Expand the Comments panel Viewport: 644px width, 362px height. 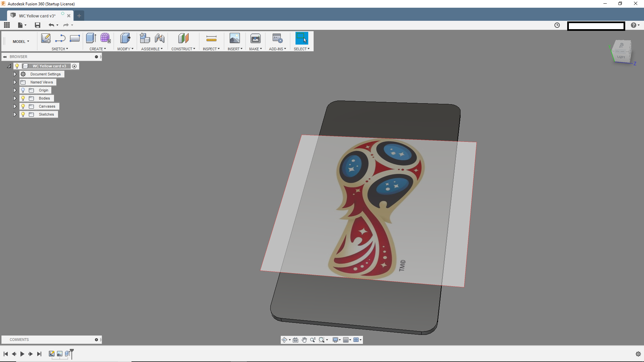click(x=96, y=340)
